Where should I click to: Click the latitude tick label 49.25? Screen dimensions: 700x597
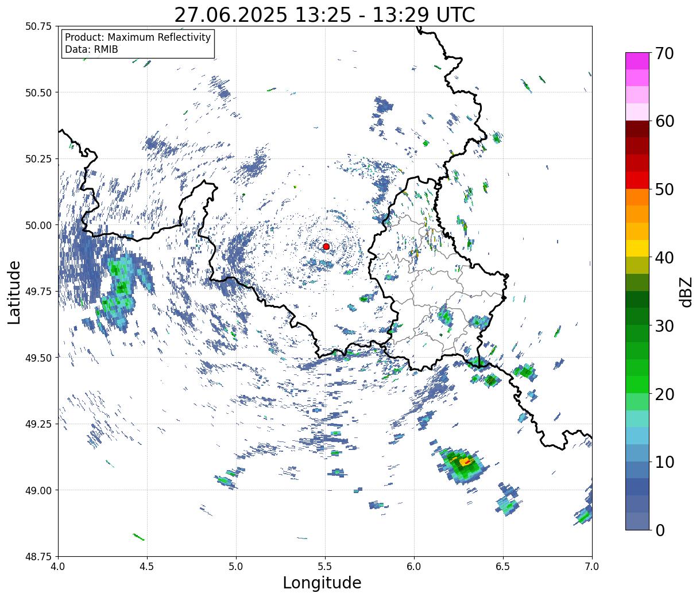coord(38,424)
